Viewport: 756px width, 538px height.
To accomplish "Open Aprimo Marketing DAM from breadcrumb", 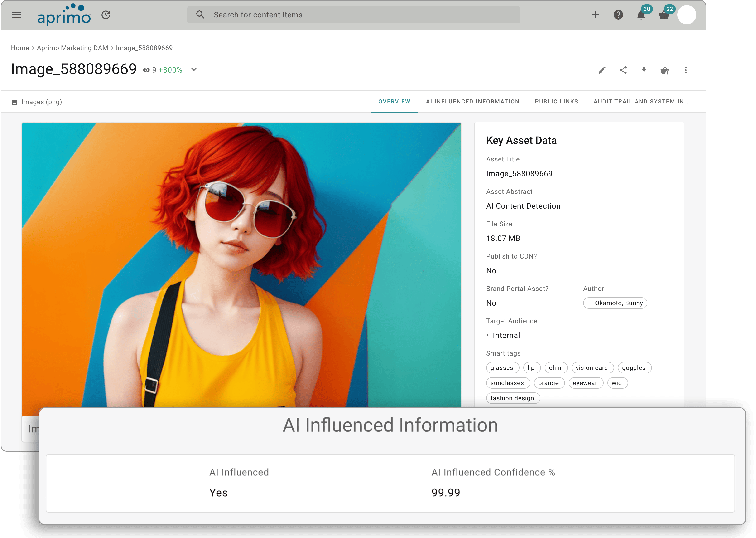I will tap(72, 48).
